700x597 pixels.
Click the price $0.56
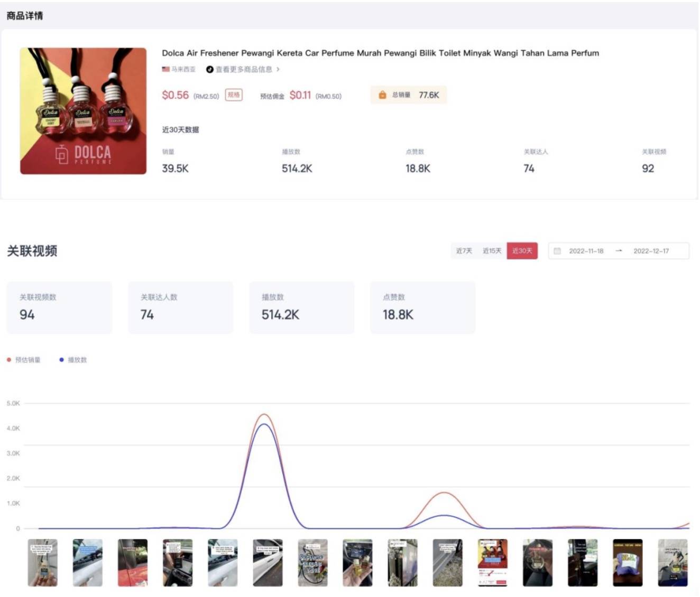click(x=175, y=95)
